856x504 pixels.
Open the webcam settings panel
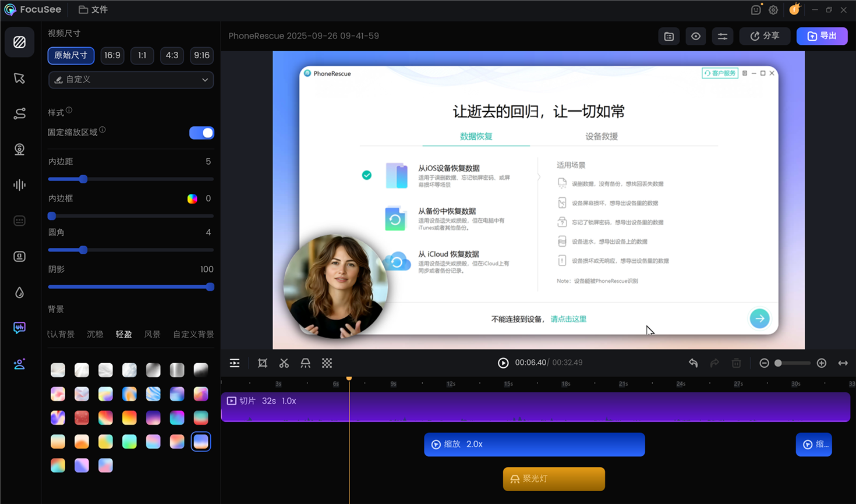(19, 149)
